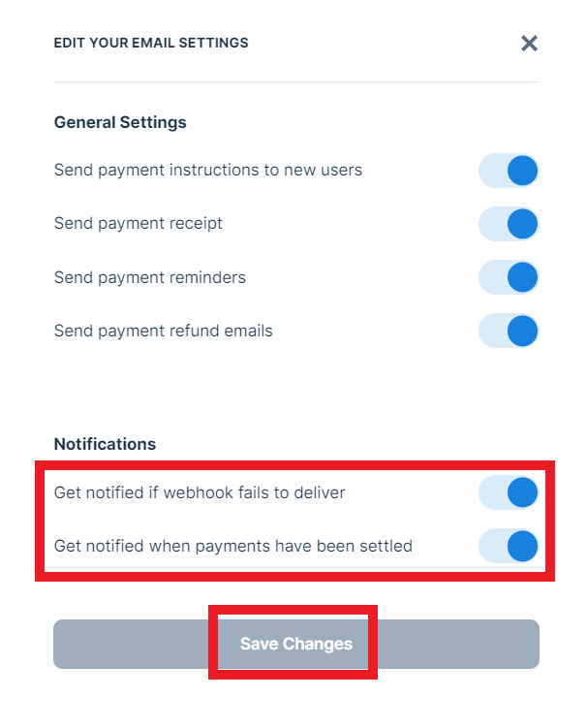Click the blue knob of the payment receipt toggle
This screenshot has width=587, height=728.
[x=522, y=224]
